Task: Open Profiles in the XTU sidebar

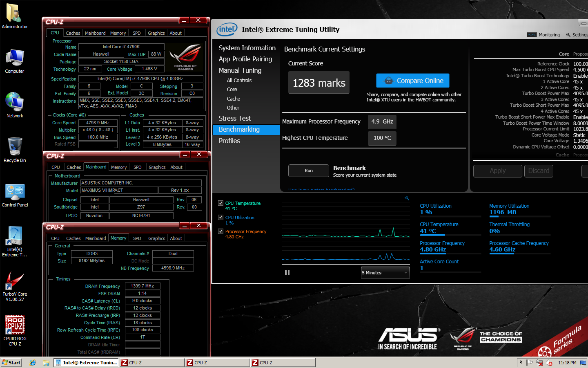Action: (x=229, y=141)
